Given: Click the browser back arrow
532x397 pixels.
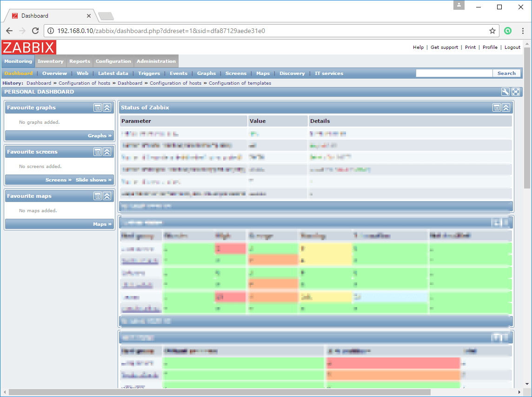Looking at the screenshot, I should tap(9, 31).
